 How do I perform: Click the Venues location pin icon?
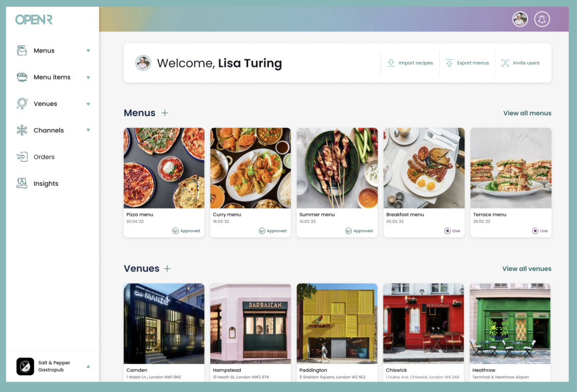click(22, 104)
